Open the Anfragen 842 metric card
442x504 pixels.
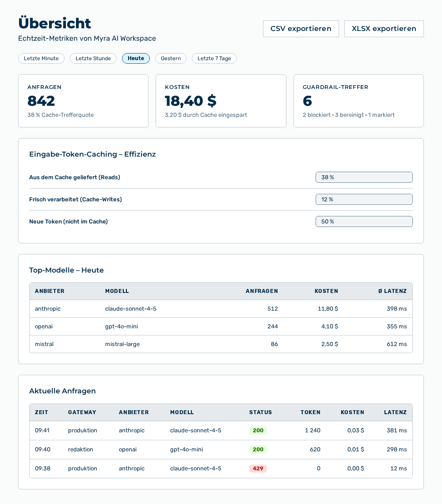pyautogui.click(x=83, y=101)
